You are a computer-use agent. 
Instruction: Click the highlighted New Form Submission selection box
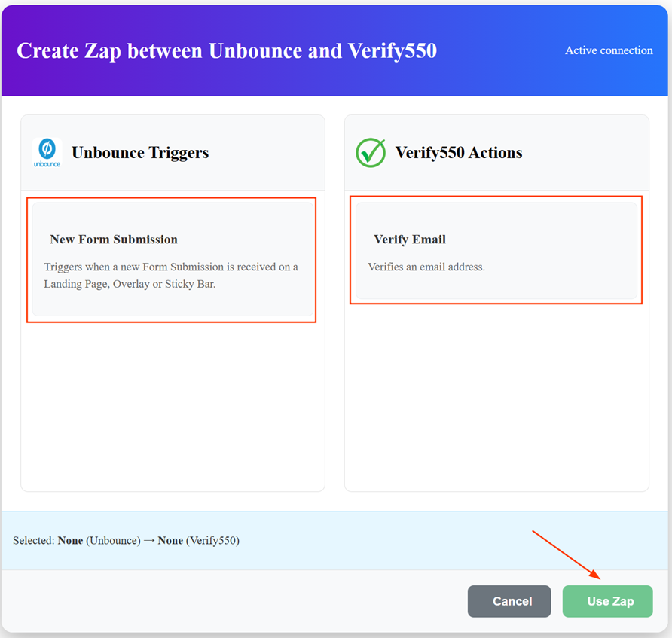(x=172, y=260)
